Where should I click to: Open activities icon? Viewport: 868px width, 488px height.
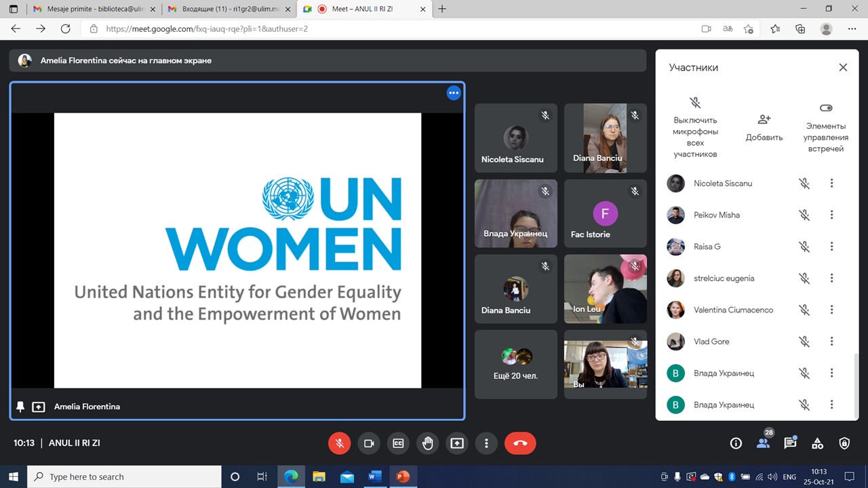[817, 443]
